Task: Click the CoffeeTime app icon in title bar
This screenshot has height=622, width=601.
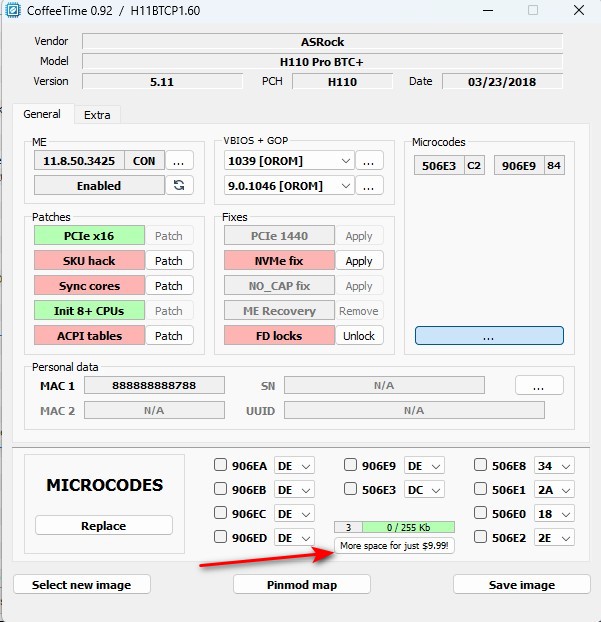Action: point(13,10)
